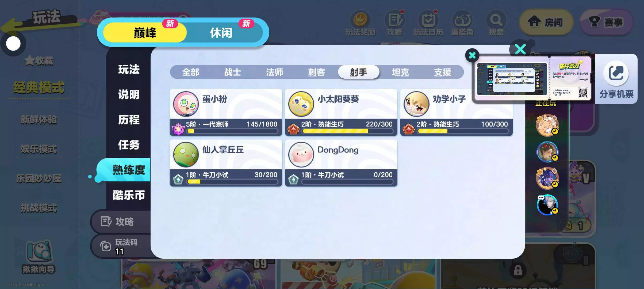Image resolution: width=644 pixels, height=289 pixels.
Task: Tap the 分享机票 share icon
Action: [x=616, y=73]
